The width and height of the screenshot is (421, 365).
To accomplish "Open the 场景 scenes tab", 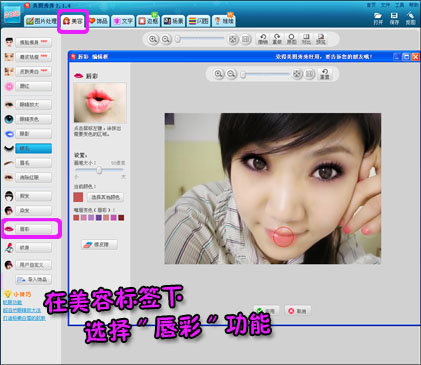I will 173,21.
